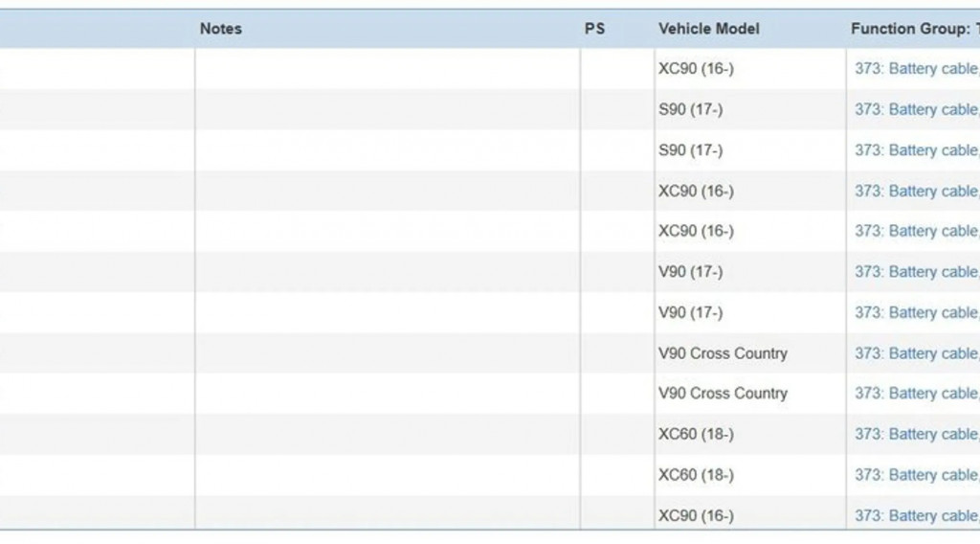This screenshot has width=980, height=544.
Task: Click the Function Group column header
Action: click(x=913, y=29)
